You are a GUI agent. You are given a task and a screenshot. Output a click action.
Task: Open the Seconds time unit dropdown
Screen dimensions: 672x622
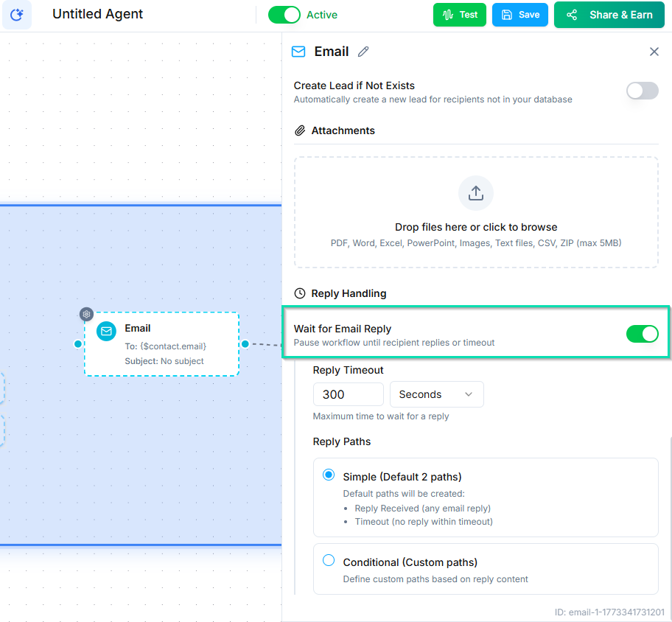(x=436, y=394)
